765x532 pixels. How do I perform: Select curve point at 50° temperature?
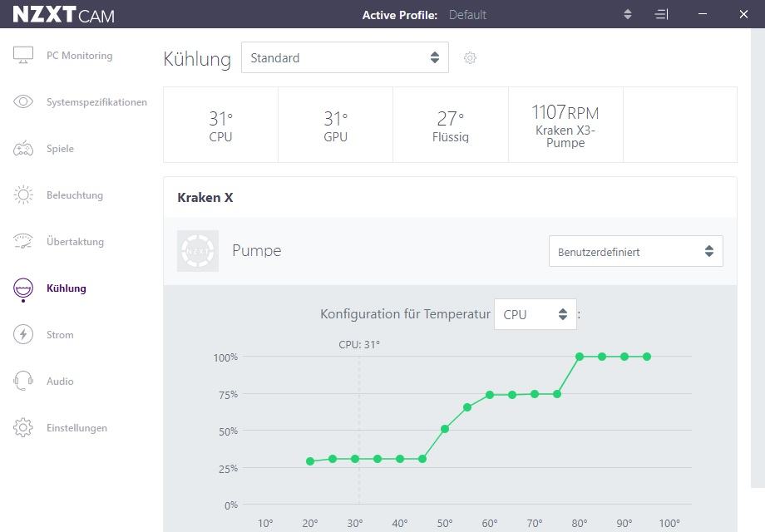pos(445,429)
